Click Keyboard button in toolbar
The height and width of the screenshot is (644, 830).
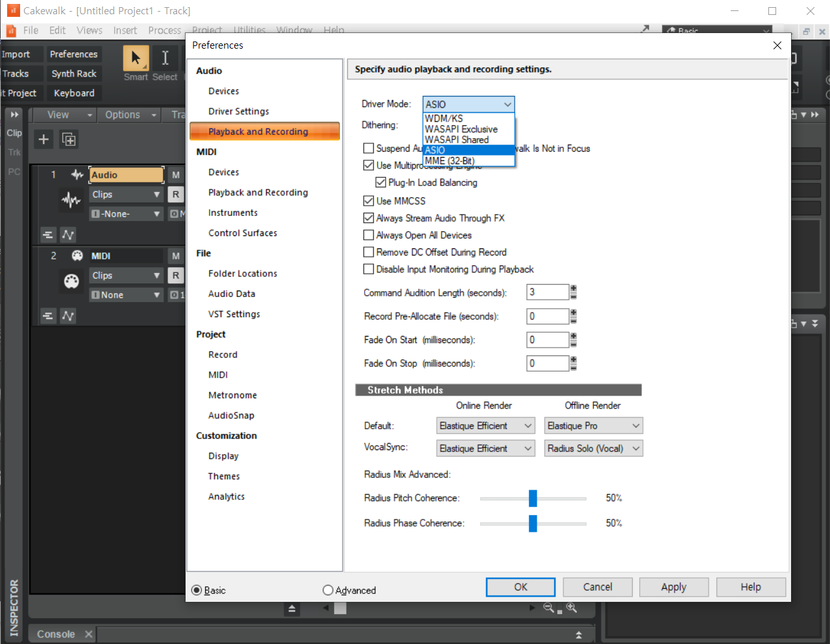pos(74,93)
